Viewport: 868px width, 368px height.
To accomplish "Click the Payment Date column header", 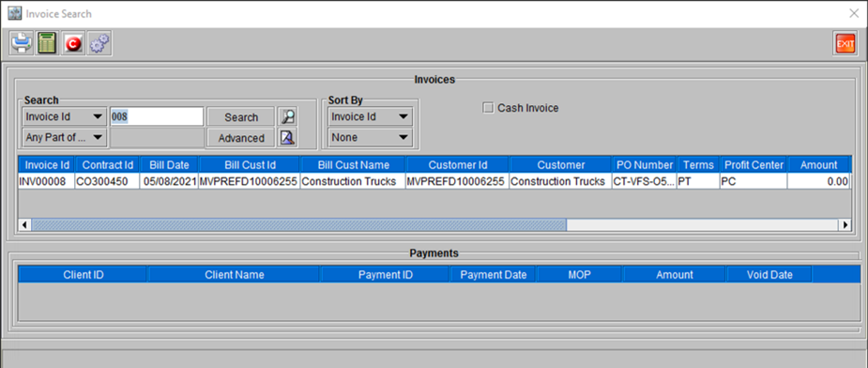I will coord(494,274).
